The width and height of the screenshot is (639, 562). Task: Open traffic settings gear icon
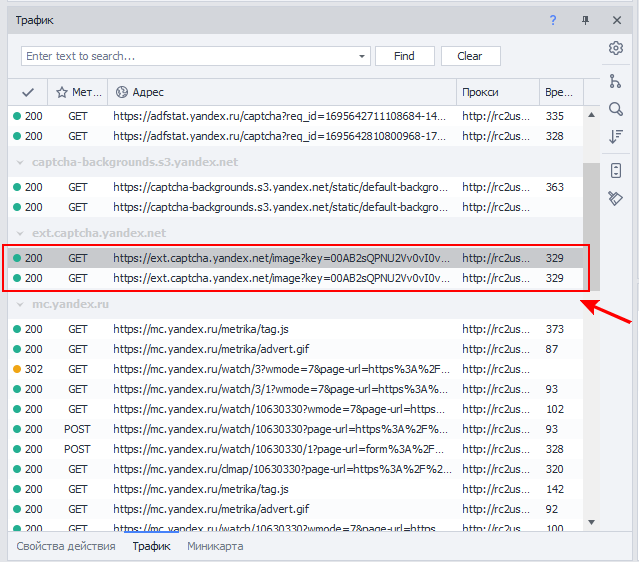pyautogui.click(x=616, y=48)
